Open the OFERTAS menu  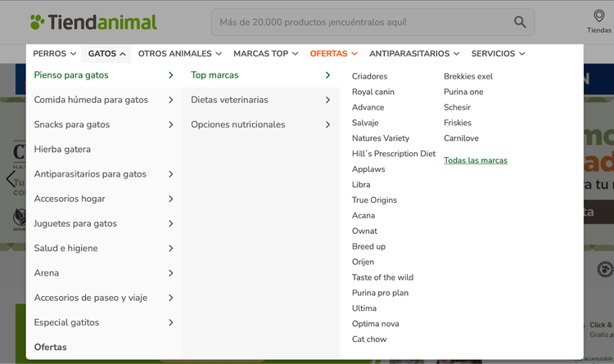[x=334, y=54]
